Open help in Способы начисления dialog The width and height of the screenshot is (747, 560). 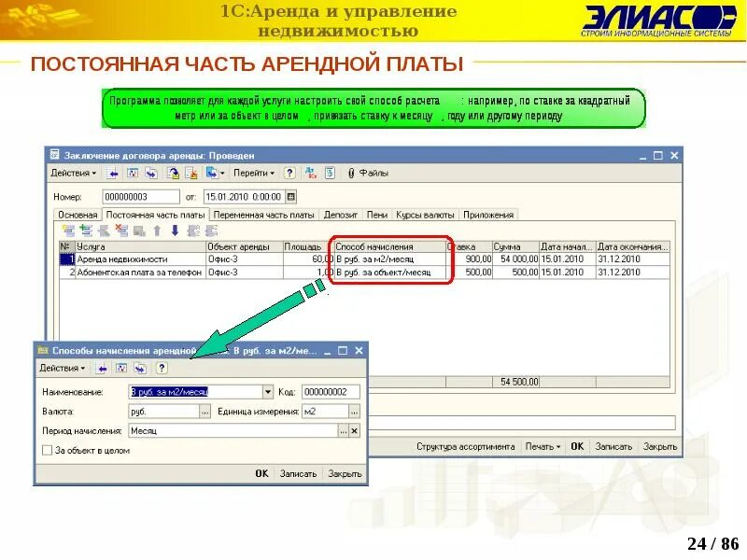tap(162, 368)
